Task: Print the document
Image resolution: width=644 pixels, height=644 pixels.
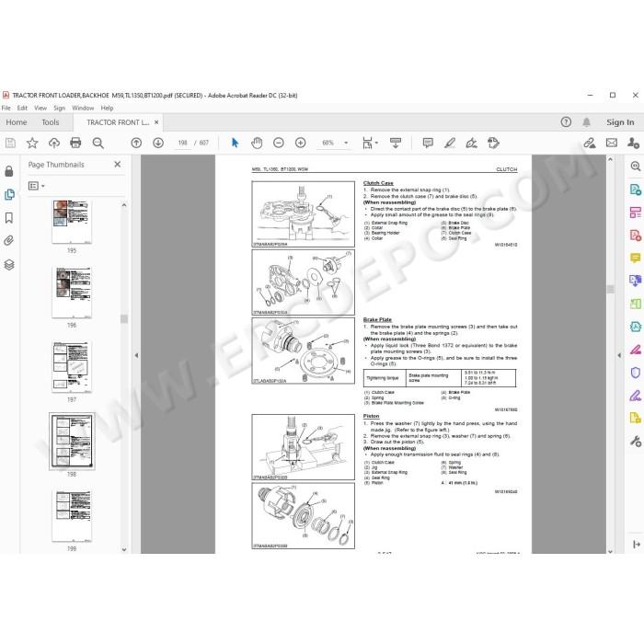Action: pyautogui.click(x=75, y=143)
